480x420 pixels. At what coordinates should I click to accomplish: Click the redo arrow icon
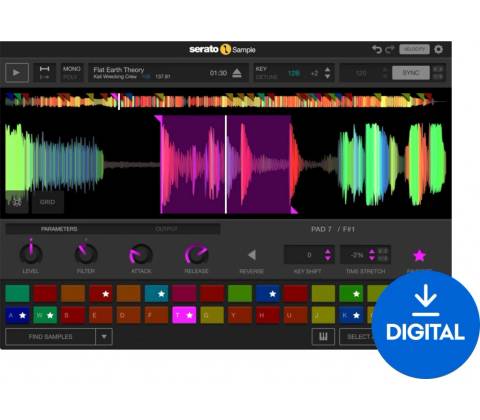pyautogui.click(x=390, y=49)
